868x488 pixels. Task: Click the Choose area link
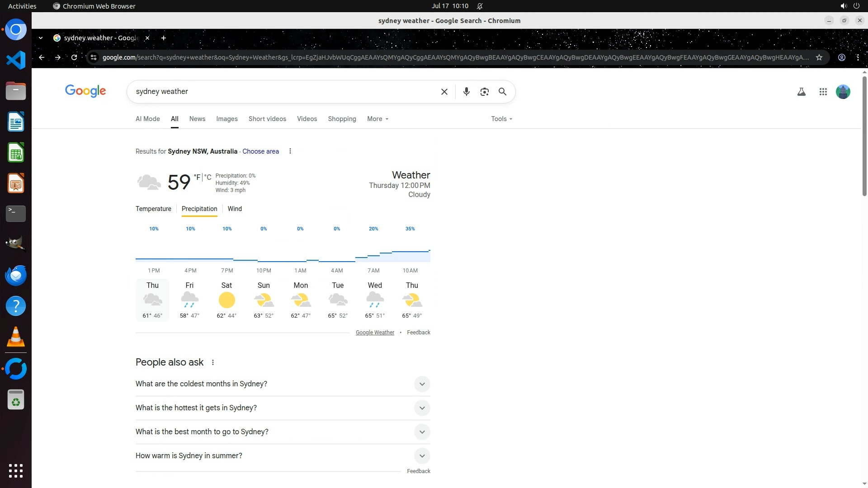point(260,151)
